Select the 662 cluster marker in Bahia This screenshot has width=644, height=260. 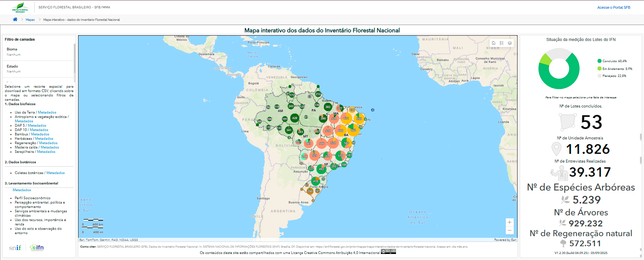(x=353, y=130)
